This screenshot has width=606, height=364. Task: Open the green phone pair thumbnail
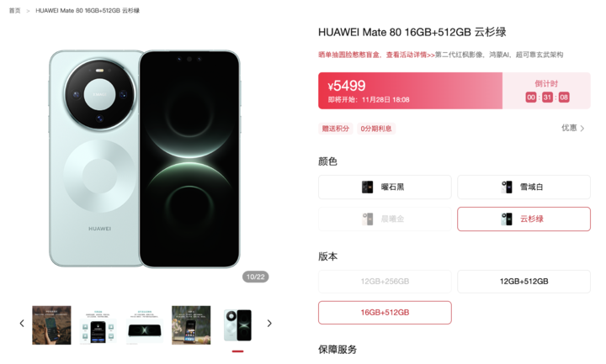(237, 325)
